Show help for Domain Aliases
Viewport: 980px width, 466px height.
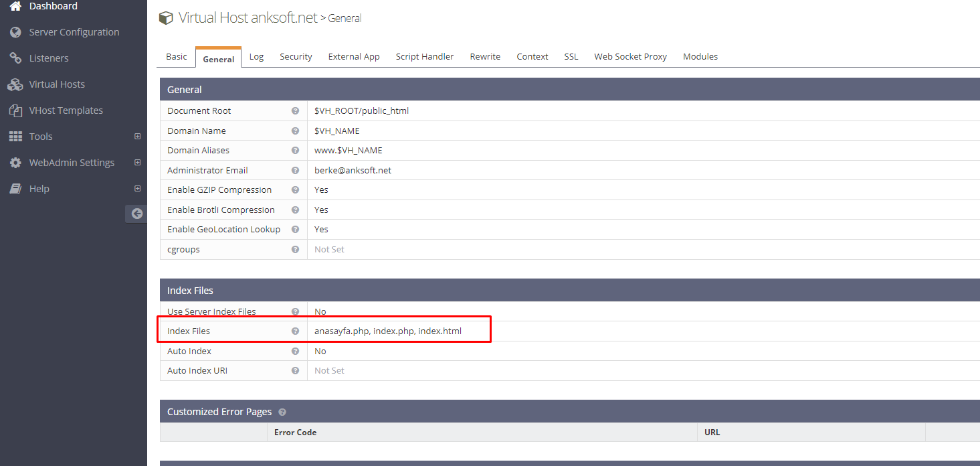pos(295,151)
